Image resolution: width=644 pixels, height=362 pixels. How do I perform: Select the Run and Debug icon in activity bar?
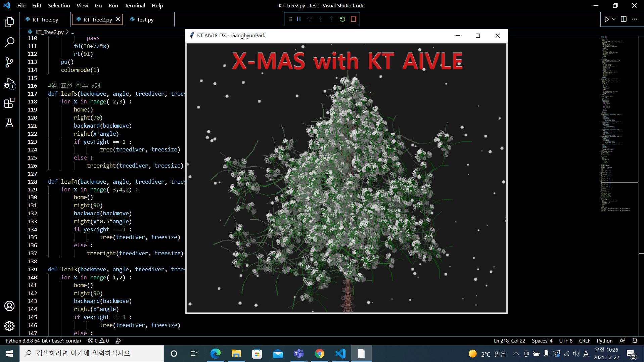(x=9, y=83)
